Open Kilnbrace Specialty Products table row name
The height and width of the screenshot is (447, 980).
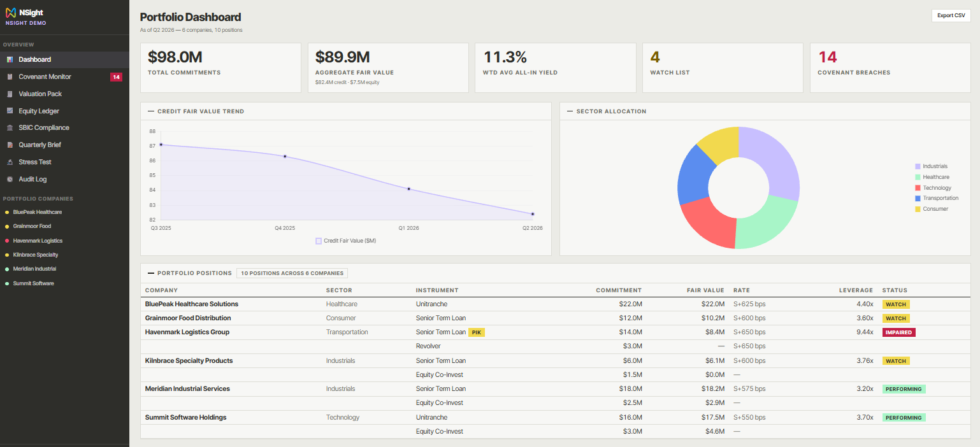189,361
